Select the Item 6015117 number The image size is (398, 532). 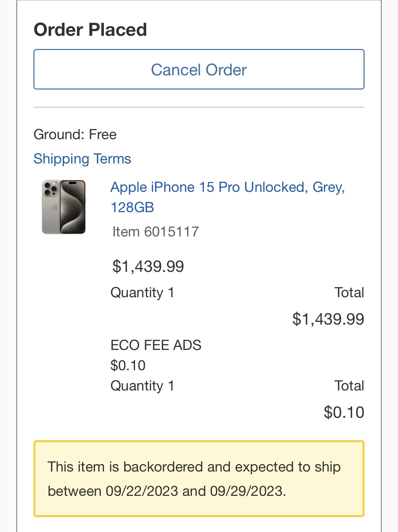click(156, 232)
